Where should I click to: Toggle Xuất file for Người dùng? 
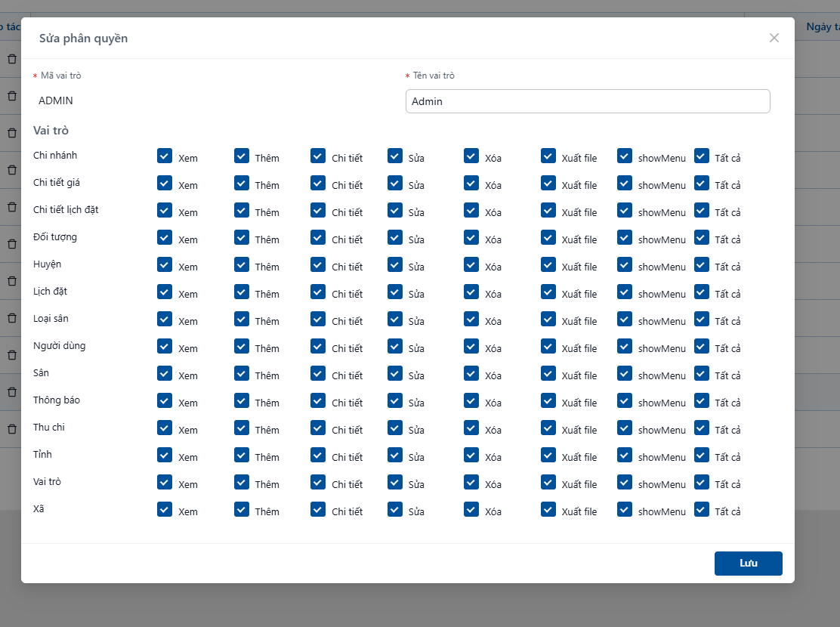[548, 346]
